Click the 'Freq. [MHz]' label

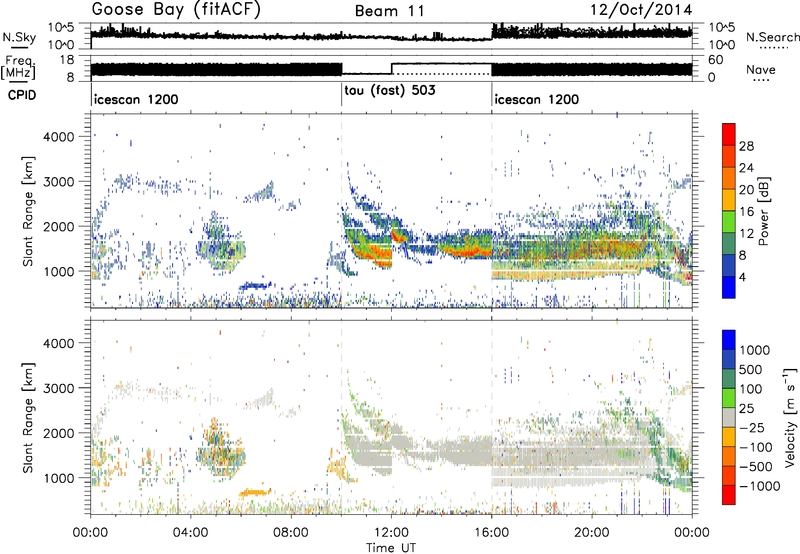(18, 68)
